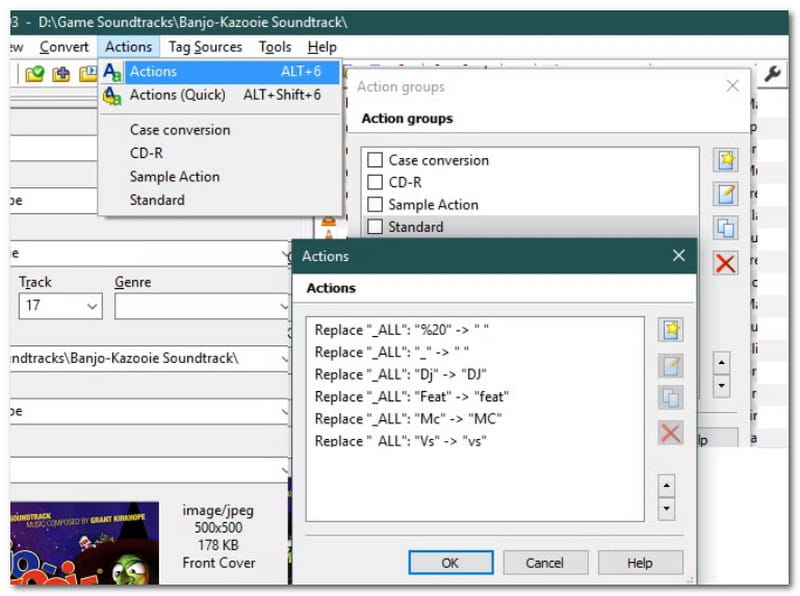Click the Actions icon in the dropdown menu
800x596 pixels.
(x=112, y=71)
